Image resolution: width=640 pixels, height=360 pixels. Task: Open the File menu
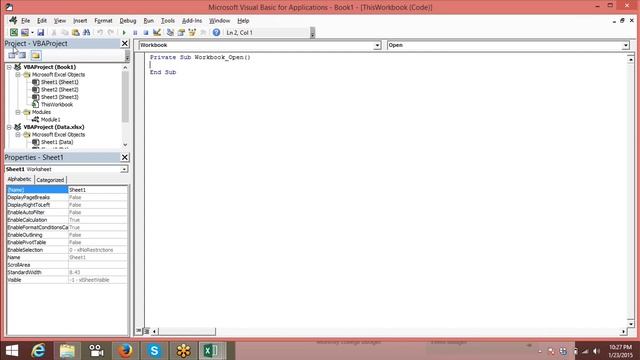[x=25, y=20]
